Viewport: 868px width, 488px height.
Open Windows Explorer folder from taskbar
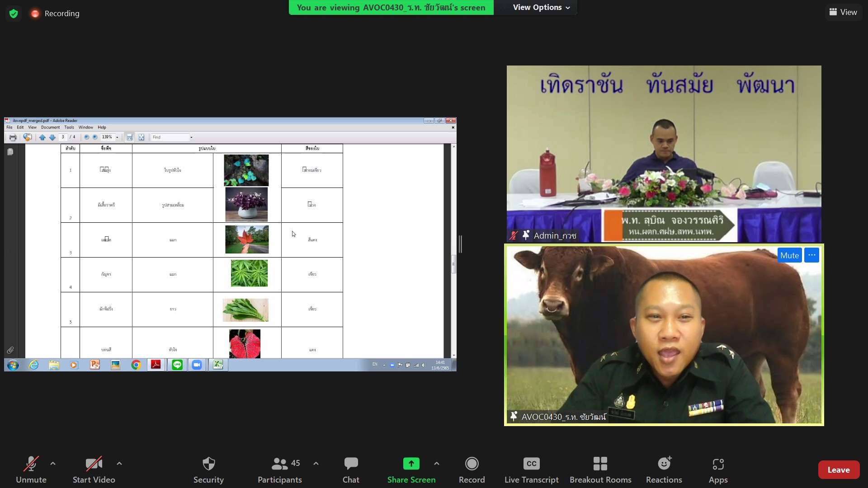[x=54, y=365]
